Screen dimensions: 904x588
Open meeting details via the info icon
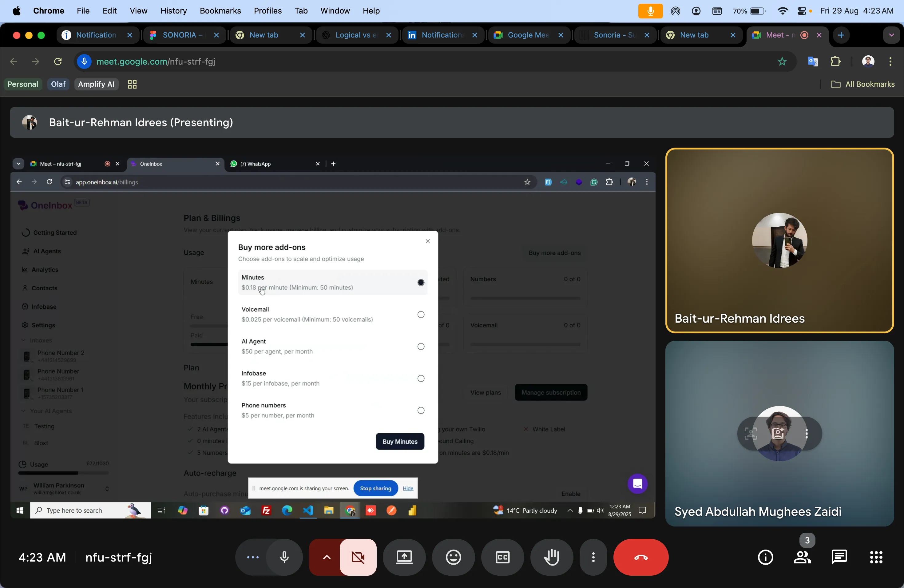765,558
